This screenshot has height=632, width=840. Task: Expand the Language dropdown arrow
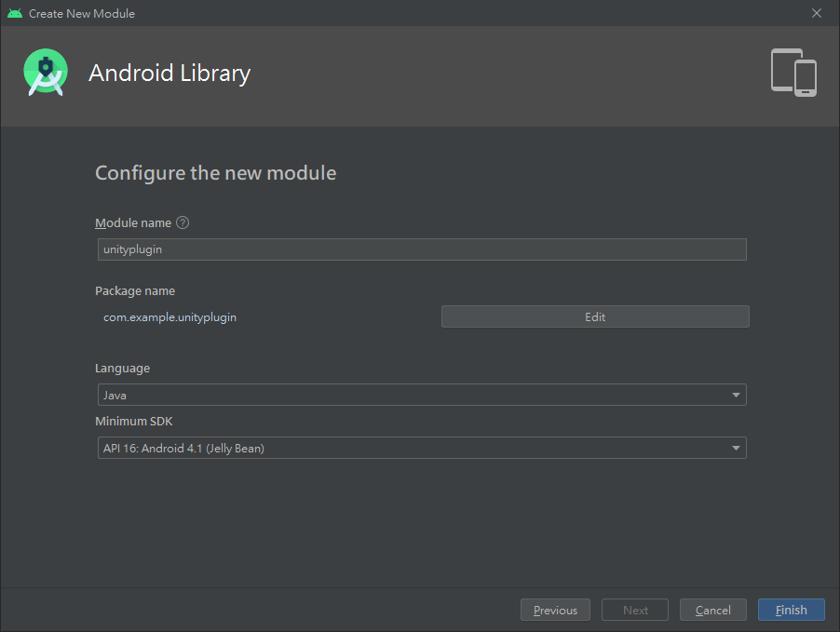pyautogui.click(x=736, y=395)
